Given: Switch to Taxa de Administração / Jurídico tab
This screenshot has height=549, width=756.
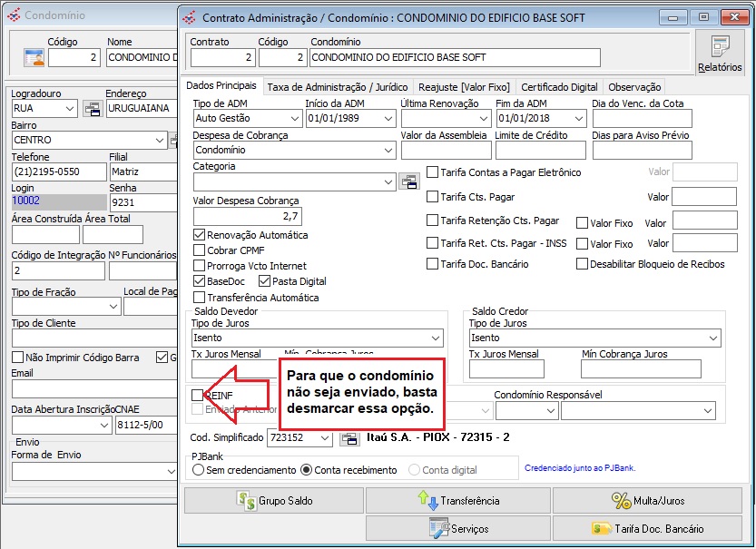Looking at the screenshot, I should [x=338, y=87].
